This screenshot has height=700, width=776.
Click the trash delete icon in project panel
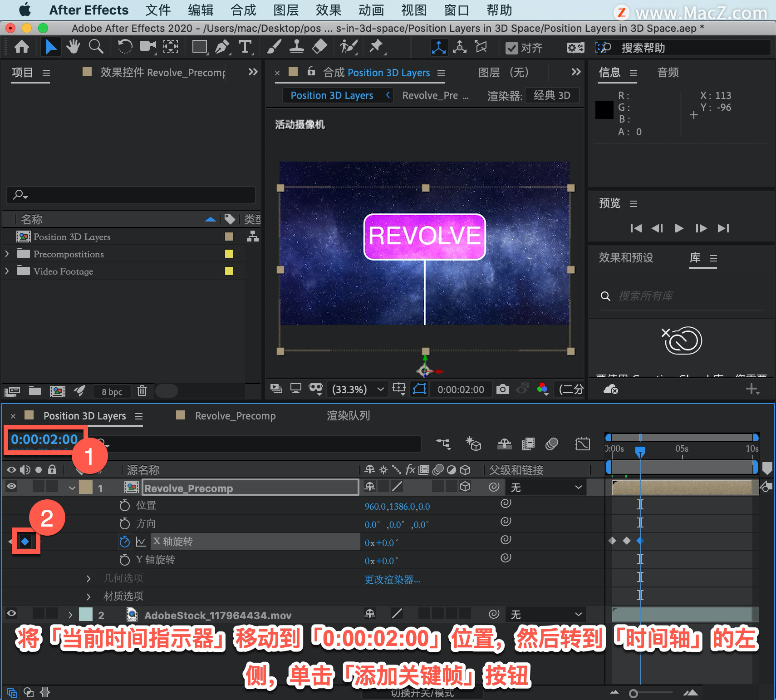[x=142, y=390]
